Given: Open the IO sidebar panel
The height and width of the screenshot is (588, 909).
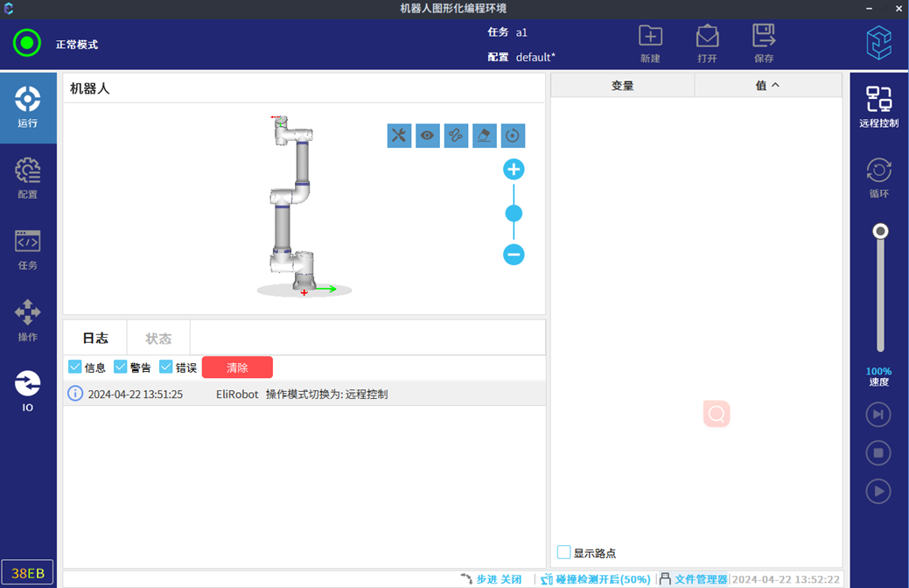Looking at the screenshot, I should (x=28, y=390).
